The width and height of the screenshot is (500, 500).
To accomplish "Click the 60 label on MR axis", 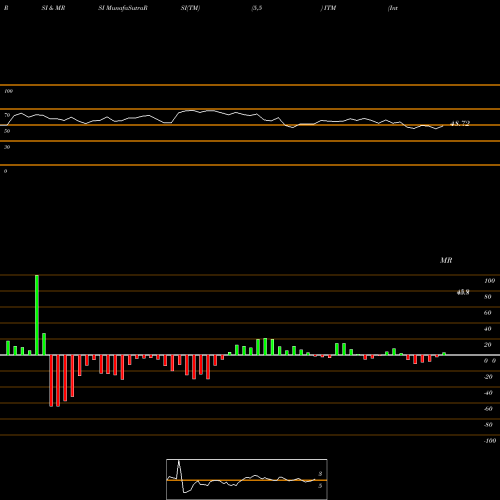I will click(487, 313).
